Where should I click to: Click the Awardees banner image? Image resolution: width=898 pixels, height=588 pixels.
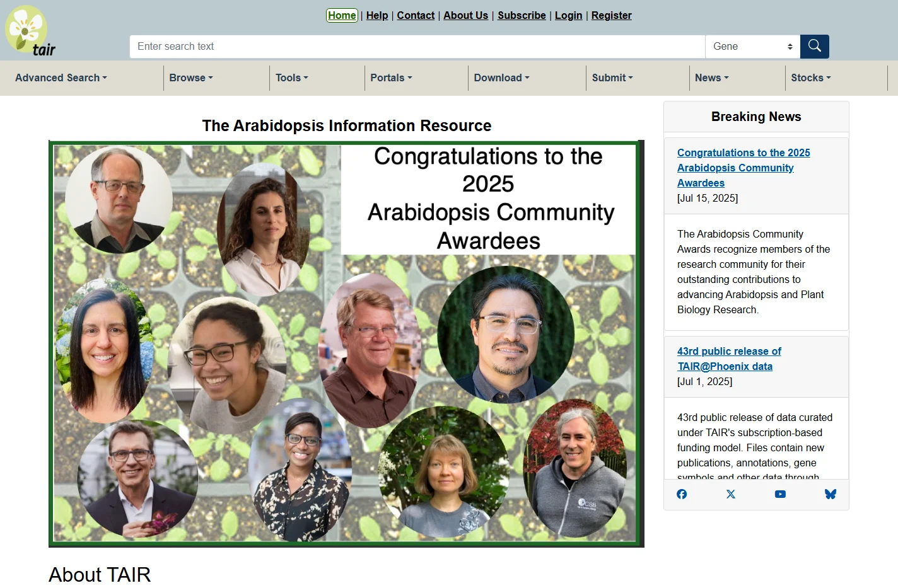click(x=346, y=343)
